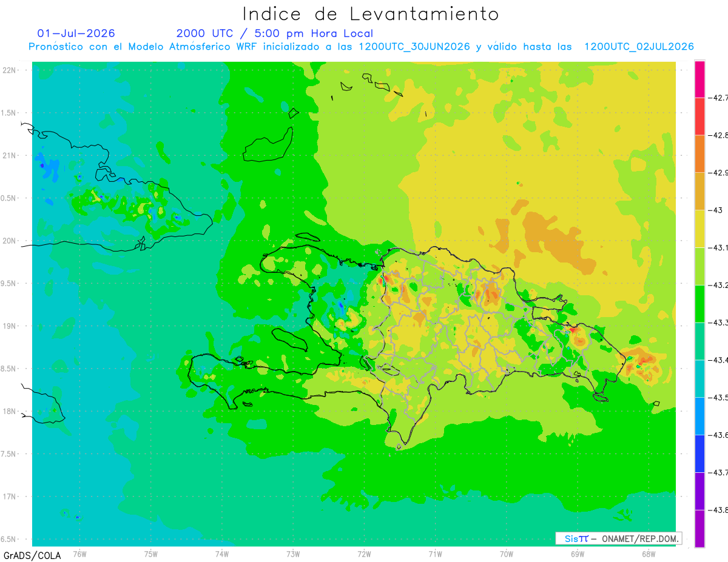728x562 pixels.
Task: Click the "72W" longitude label
Action: (x=364, y=554)
